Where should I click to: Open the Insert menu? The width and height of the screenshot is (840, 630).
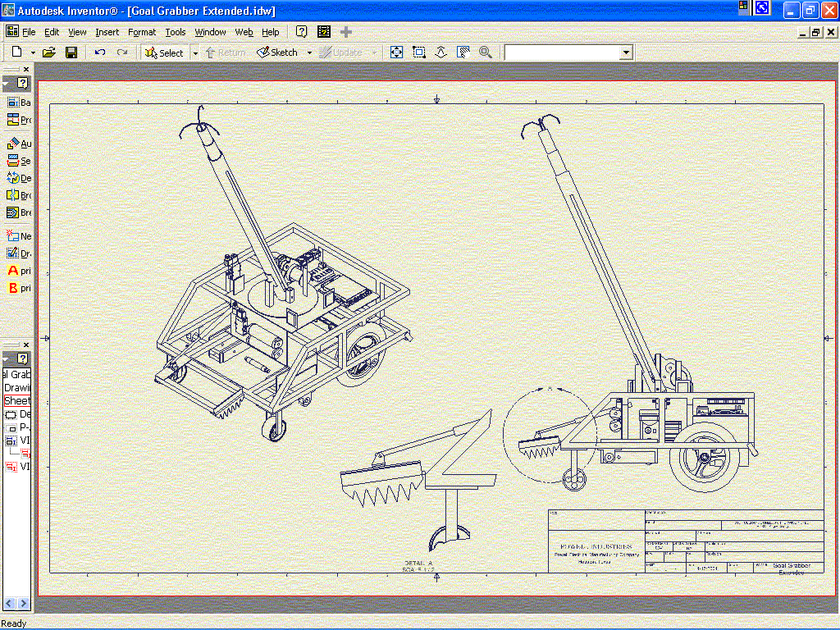(107, 32)
